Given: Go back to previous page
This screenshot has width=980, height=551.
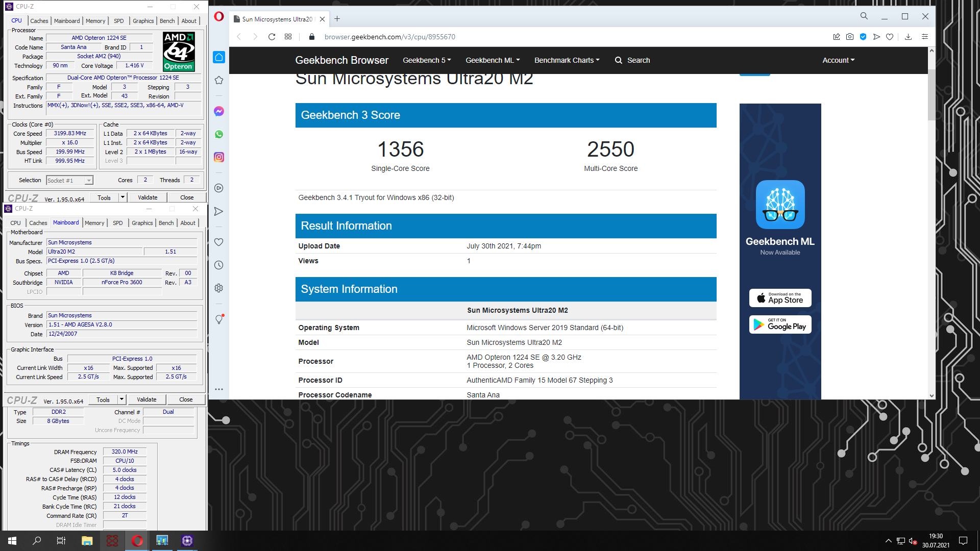Looking at the screenshot, I should [239, 37].
